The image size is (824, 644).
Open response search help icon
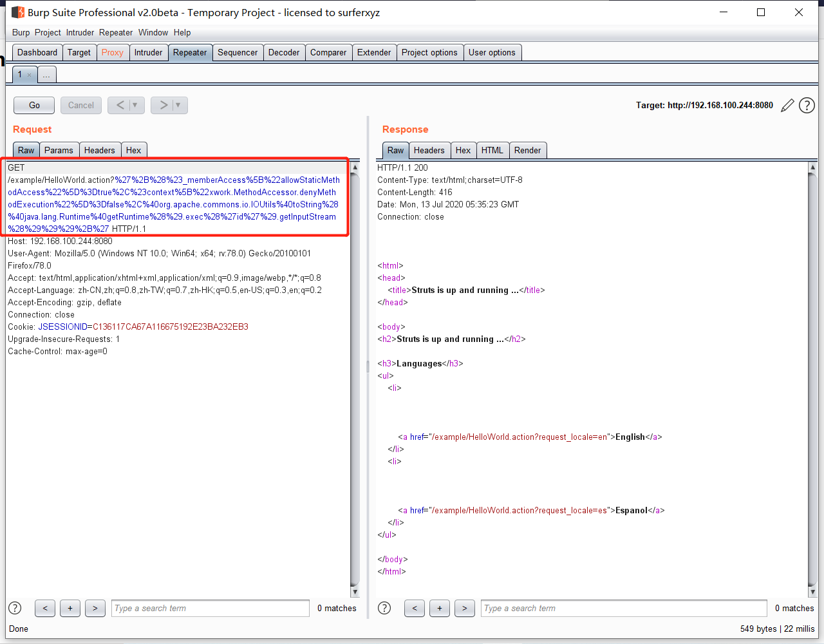tap(384, 608)
